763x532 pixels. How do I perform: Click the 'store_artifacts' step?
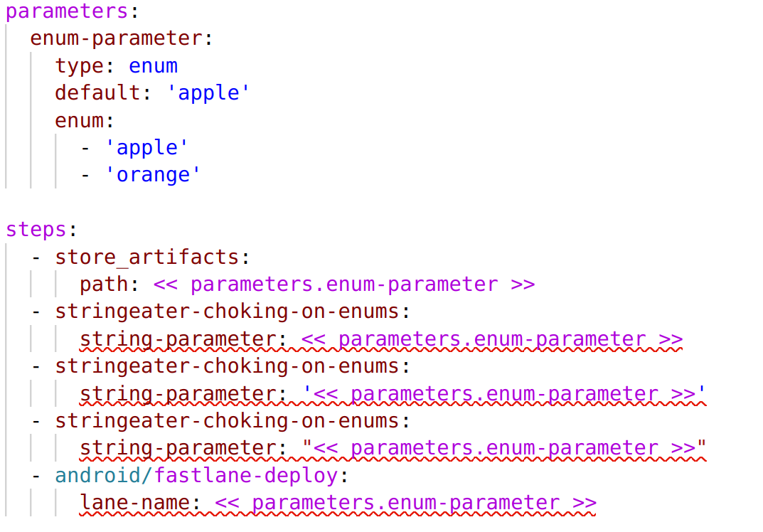pyautogui.click(x=147, y=257)
